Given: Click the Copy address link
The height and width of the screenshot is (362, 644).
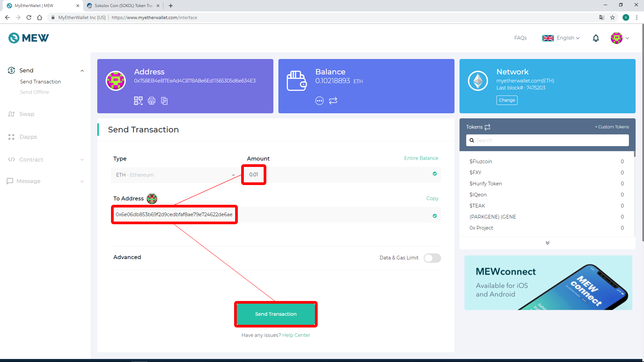Looking at the screenshot, I should coord(432,198).
